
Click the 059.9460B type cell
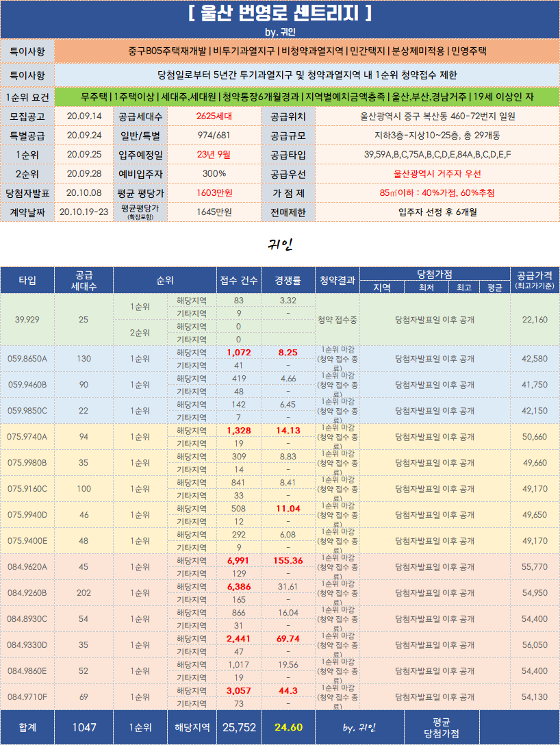tap(27, 385)
